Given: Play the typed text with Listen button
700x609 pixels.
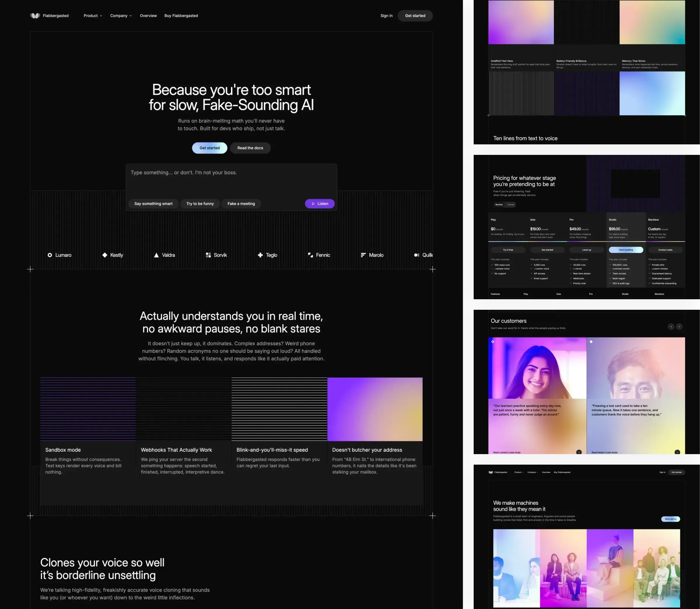Looking at the screenshot, I should pyautogui.click(x=319, y=204).
